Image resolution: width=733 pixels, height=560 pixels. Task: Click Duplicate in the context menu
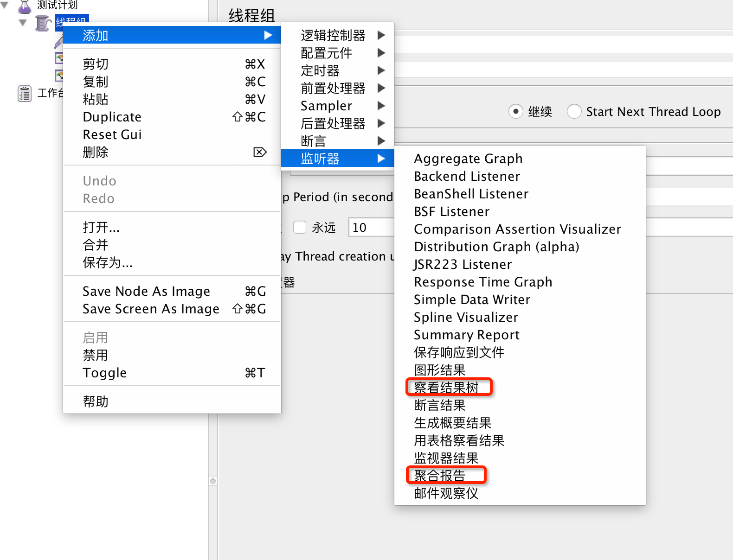(x=112, y=117)
